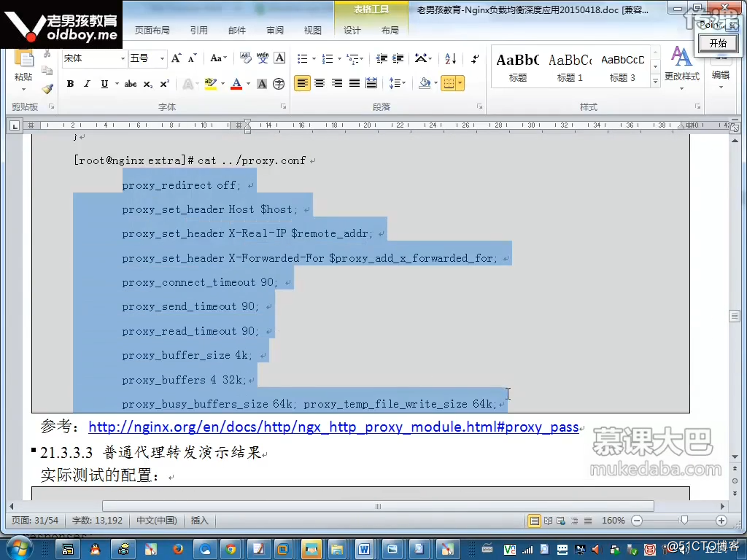Click the Copy icon in clipboard group
747x560 pixels.
(x=47, y=71)
